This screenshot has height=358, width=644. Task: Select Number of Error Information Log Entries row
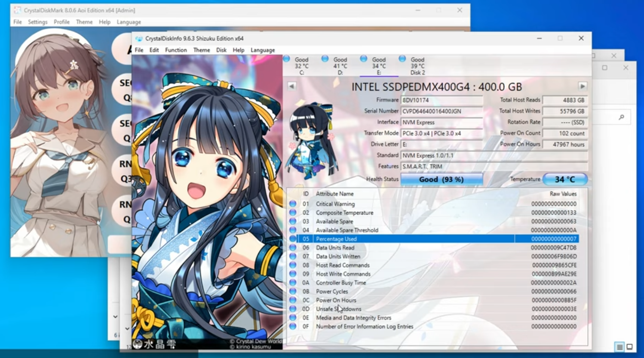[x=433, y=327]
